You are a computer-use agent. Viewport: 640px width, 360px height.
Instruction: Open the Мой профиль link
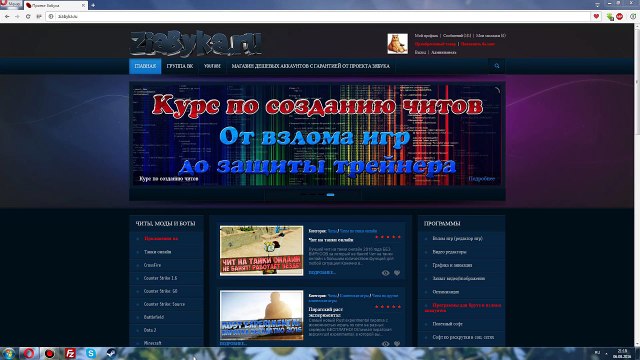tap(426, 36)
